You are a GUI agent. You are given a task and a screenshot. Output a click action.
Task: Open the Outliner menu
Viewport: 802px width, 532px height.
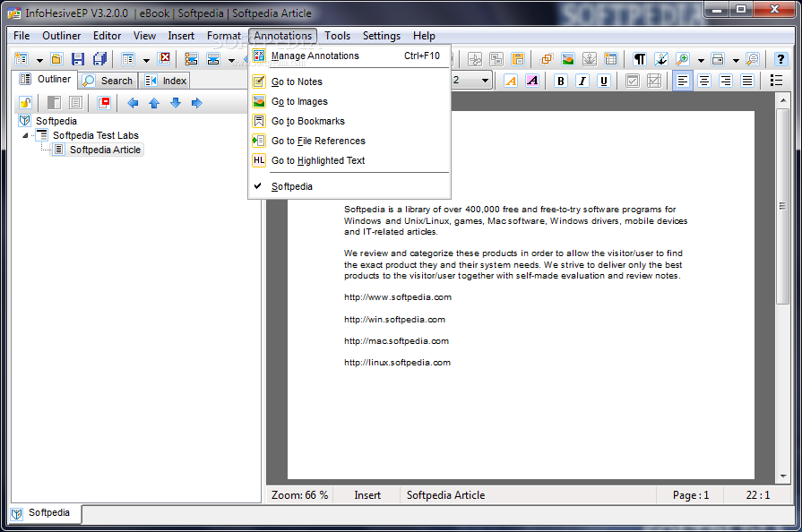click(x=61, y=36)
